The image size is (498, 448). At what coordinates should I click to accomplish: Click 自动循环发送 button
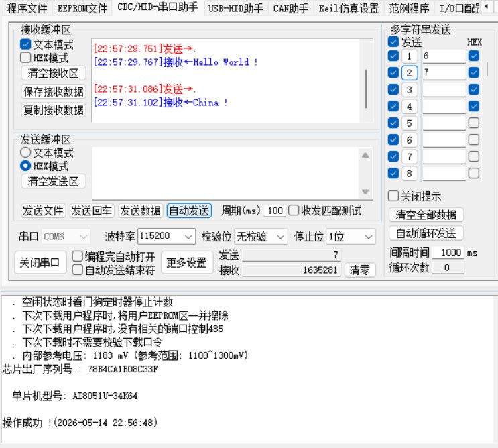tap(426, 233)
